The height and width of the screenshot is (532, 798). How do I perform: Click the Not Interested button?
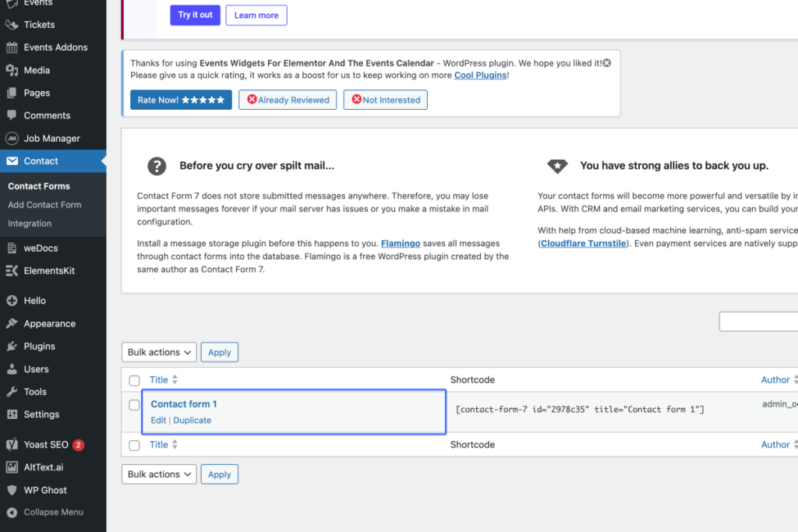(x=386, y=100)
